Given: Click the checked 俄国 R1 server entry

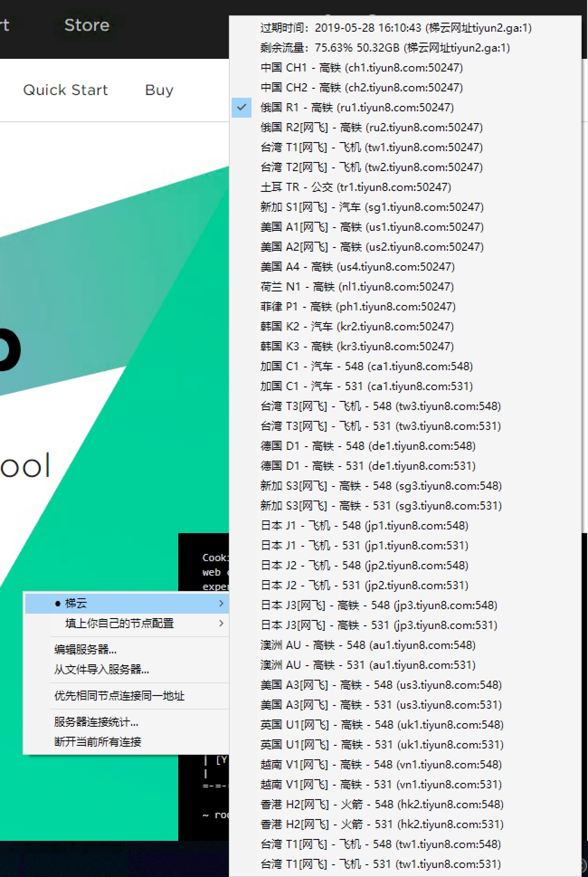Looking at the screenshot, I should tap(357, 108).
